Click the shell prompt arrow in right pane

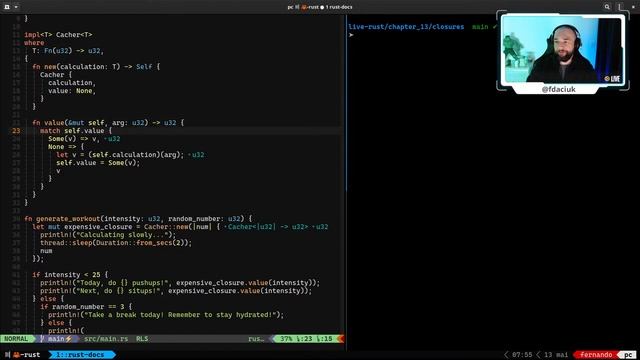coord(351,35)
